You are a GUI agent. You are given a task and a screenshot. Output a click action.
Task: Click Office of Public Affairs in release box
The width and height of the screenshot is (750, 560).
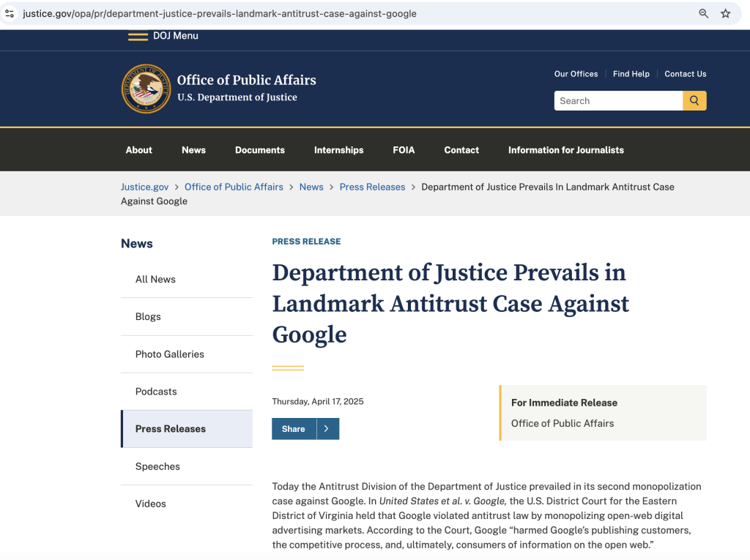562,423
